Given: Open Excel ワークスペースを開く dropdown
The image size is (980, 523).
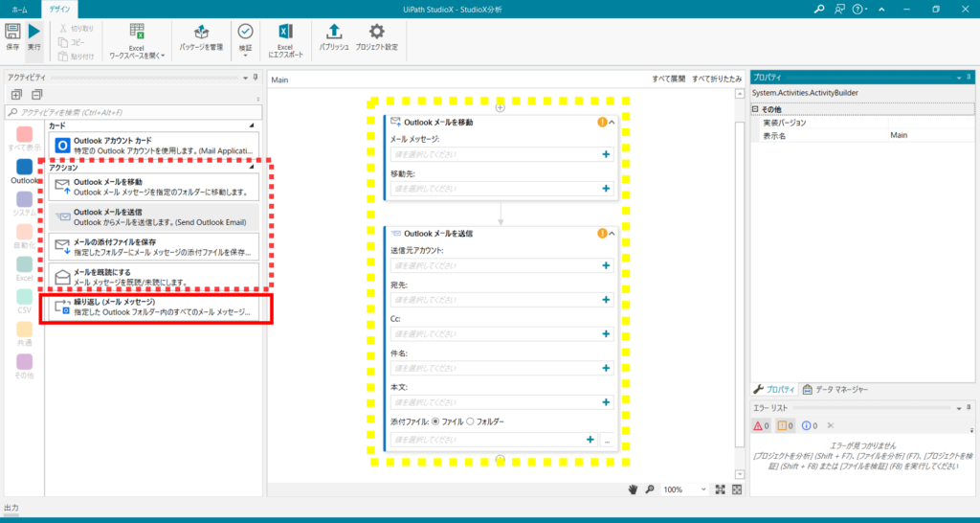Looking at the screenshot, I should click(137, 41).
